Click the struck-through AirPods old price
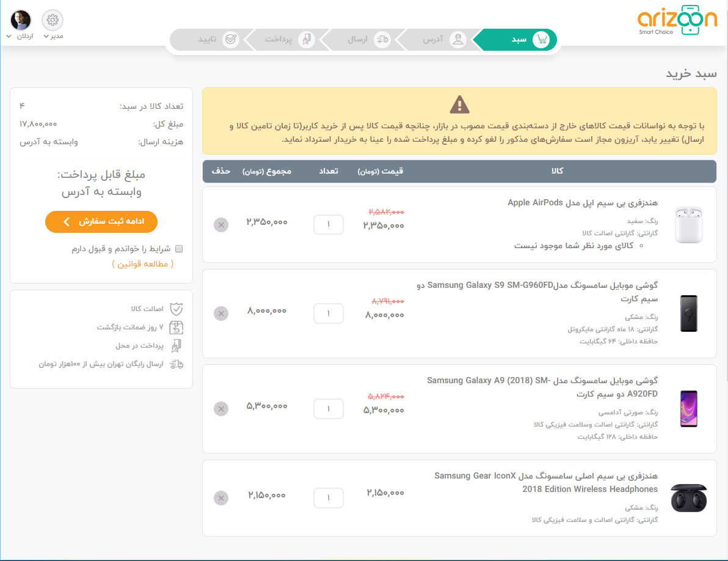 pos(386,212)
